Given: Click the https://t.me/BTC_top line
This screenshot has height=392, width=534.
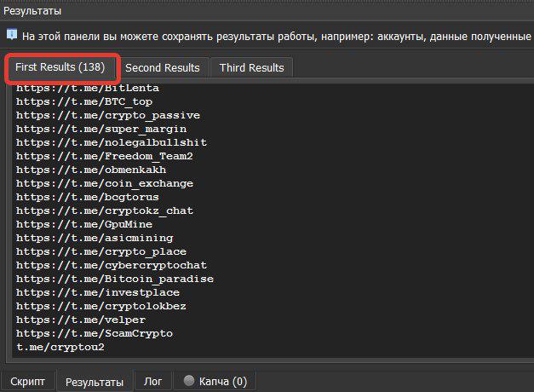Looking at the screenshot, I should pyautogui.click(x=84, y=101).
